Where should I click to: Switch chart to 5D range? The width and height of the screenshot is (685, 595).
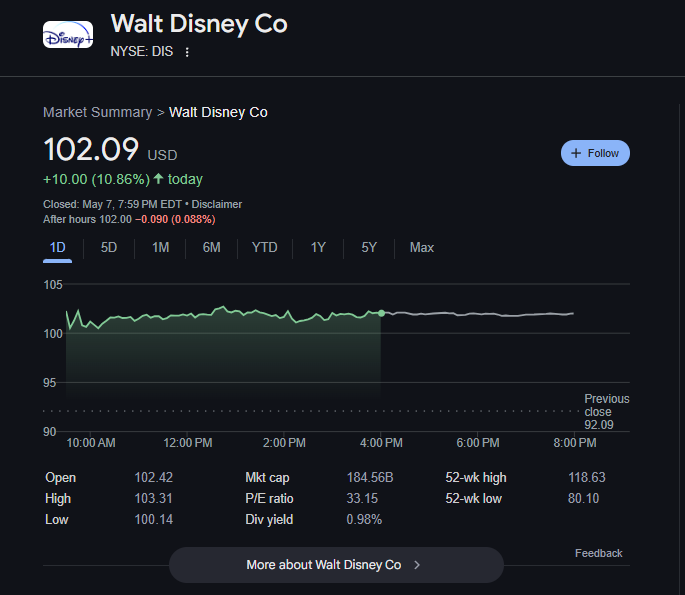[109, 247]
